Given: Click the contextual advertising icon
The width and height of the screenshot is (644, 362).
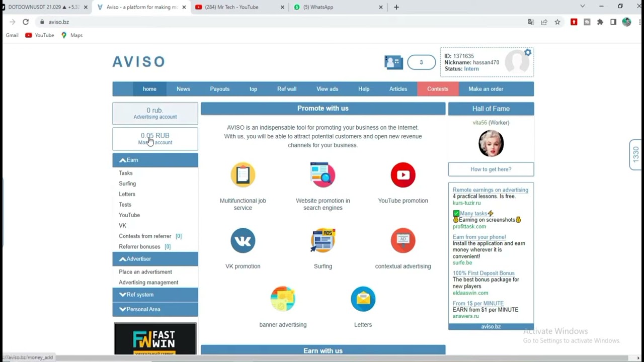Looking at the screenshot, I should (403, 240).
